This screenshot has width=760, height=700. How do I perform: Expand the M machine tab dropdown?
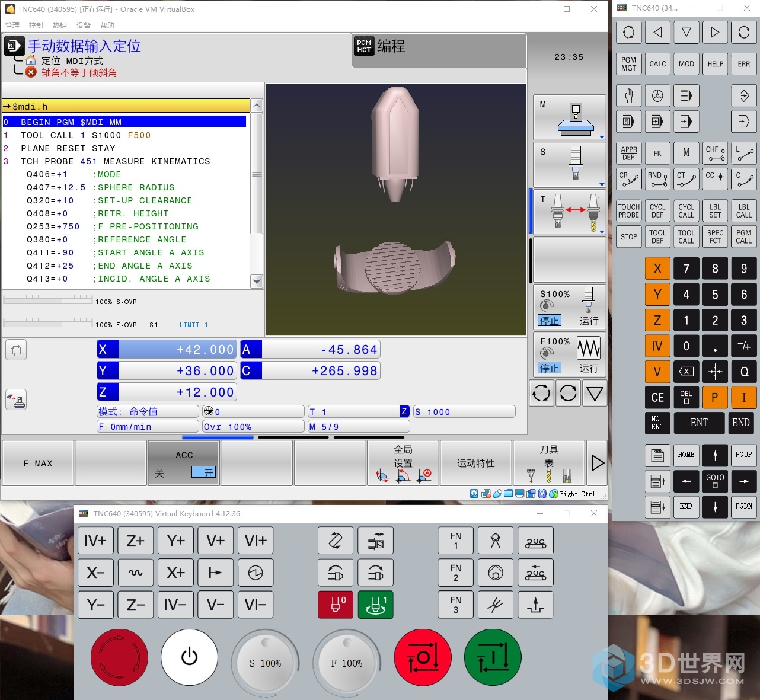tap(602, 137)
